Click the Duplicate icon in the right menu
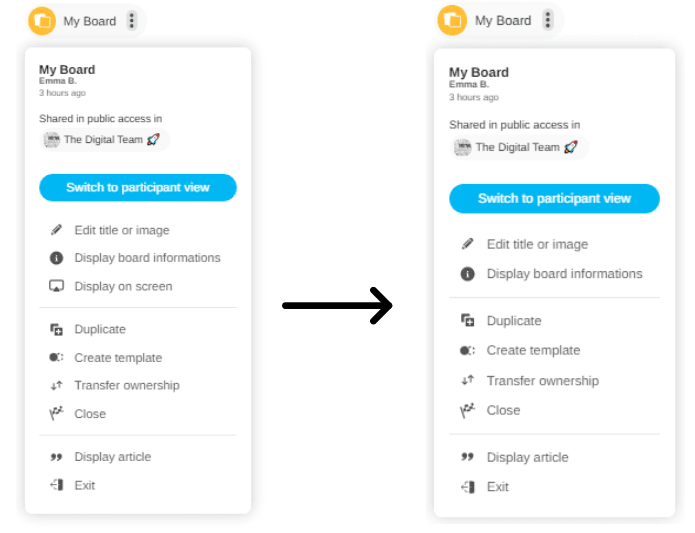 pos(467,321)
